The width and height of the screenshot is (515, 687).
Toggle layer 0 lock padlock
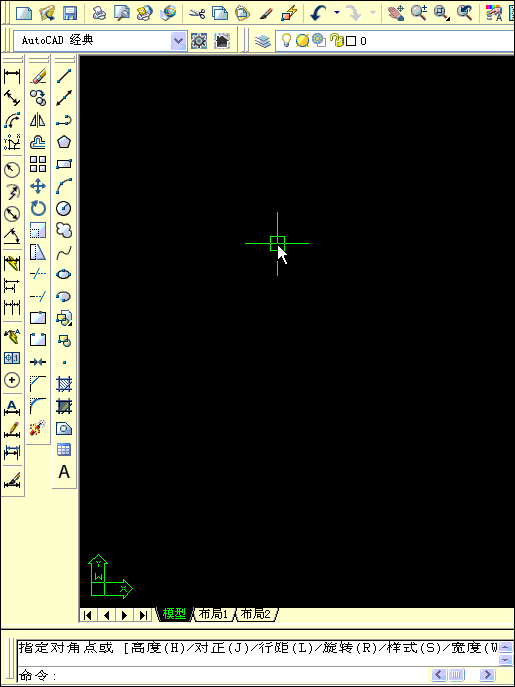point(337,41)
